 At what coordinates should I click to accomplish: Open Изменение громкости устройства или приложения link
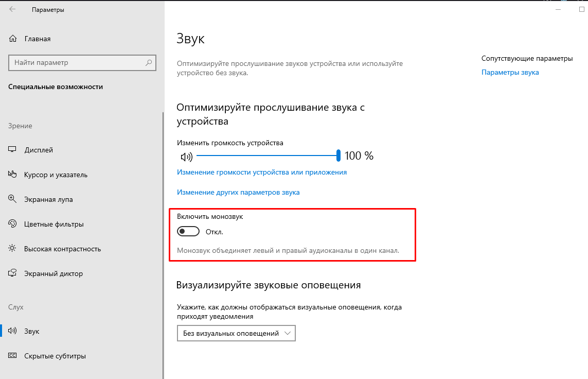[x=262, y=172]
